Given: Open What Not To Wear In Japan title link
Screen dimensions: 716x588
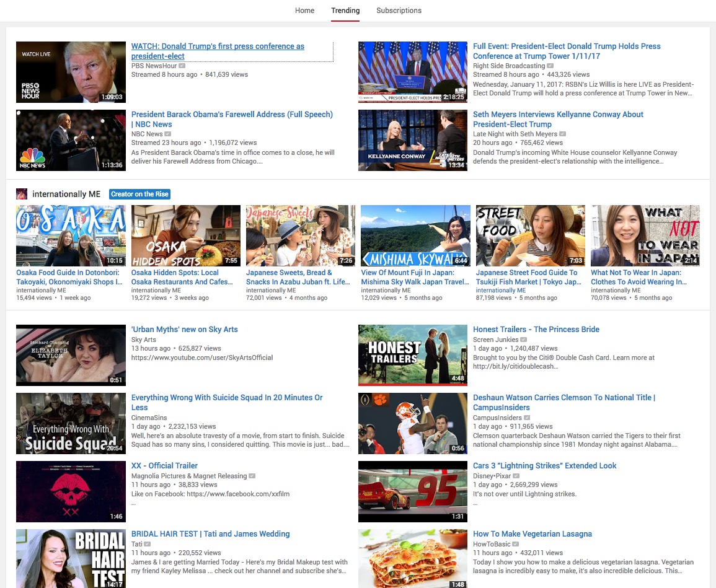Looking at the screenshot, I should 639,277.
